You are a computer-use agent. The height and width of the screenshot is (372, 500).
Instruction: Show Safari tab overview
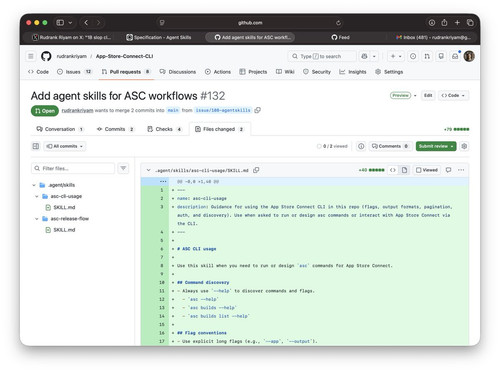[x=470, y=23]
